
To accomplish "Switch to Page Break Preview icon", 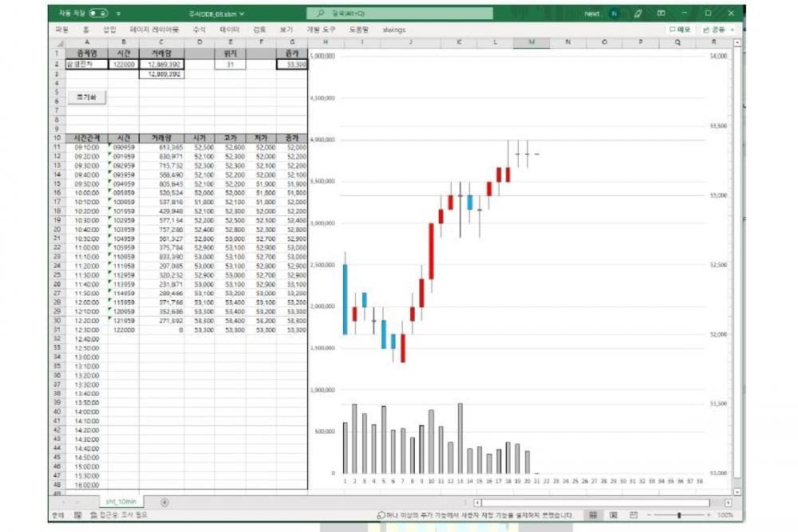I will [634, 515].
